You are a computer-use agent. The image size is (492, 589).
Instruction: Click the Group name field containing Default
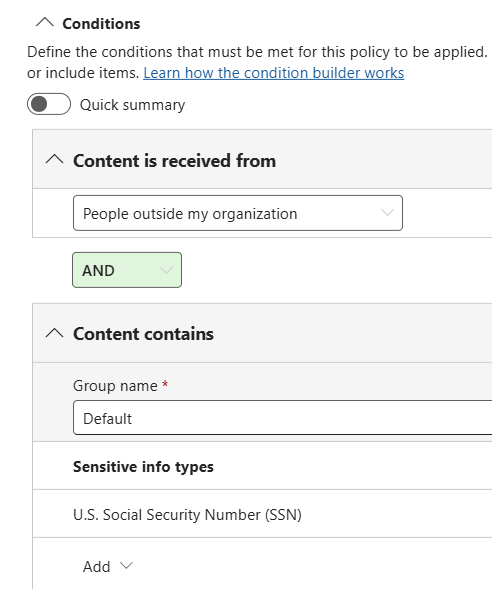pyautogui.click(x=282, y=418)
